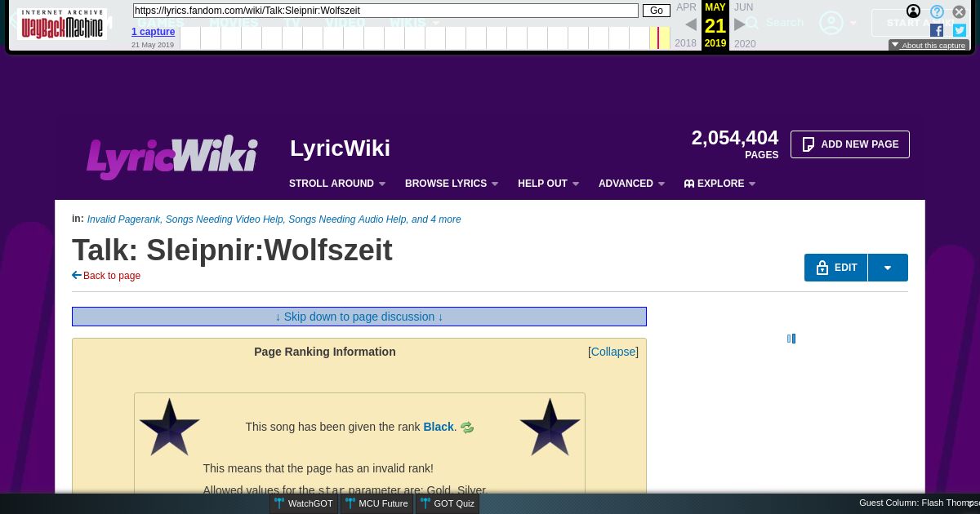The width and height of the screenshot is (980, 514).
Task: Open the 1 capture link
Action: point(154,32)
